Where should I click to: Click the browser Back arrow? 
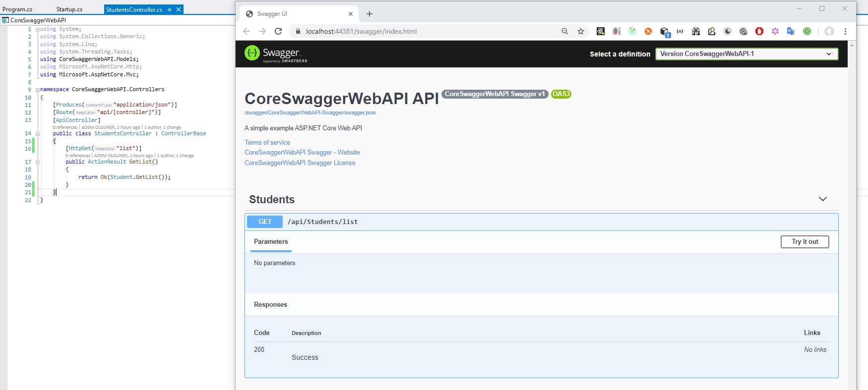point(247,31)
